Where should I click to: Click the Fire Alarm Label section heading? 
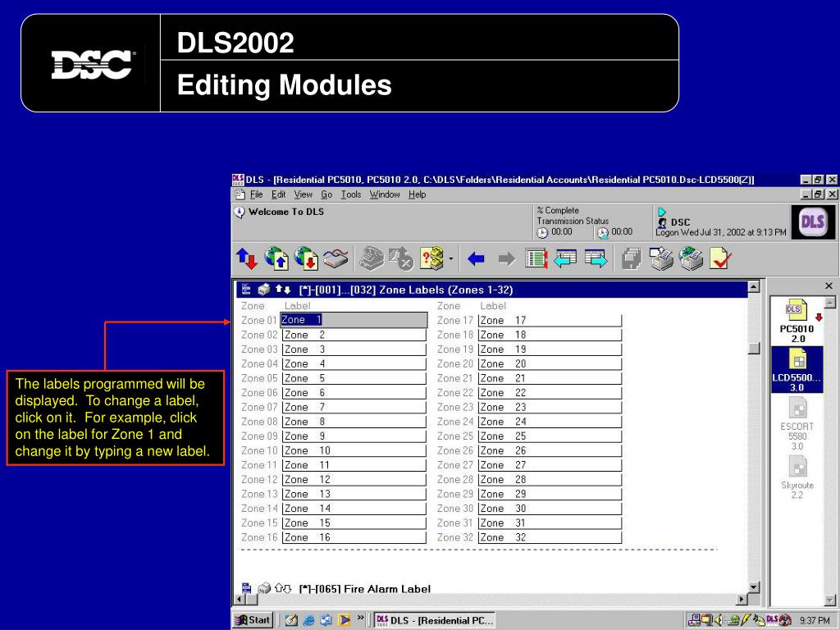pyautogui.click(x=364, y=589)
